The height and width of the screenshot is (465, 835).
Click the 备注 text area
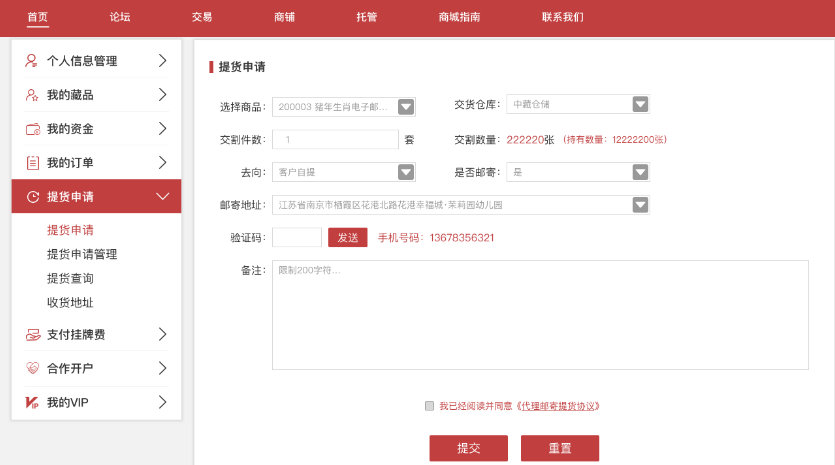coord(541,315)
